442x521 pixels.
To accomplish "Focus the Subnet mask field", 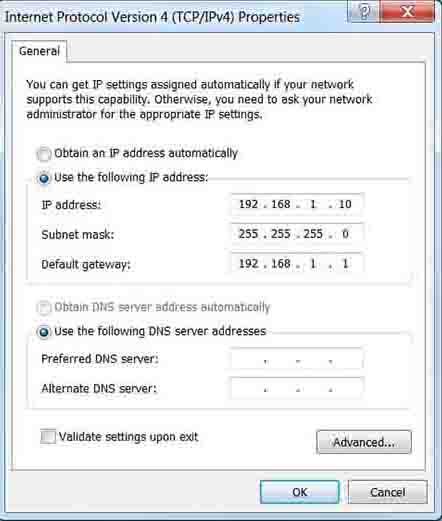I will coord(296,234).
